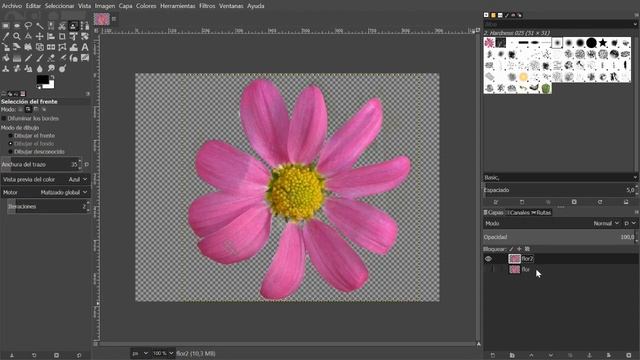640x360 pixels.
Task: Select the Bucket Fill tool
Action: click(6, 58)
